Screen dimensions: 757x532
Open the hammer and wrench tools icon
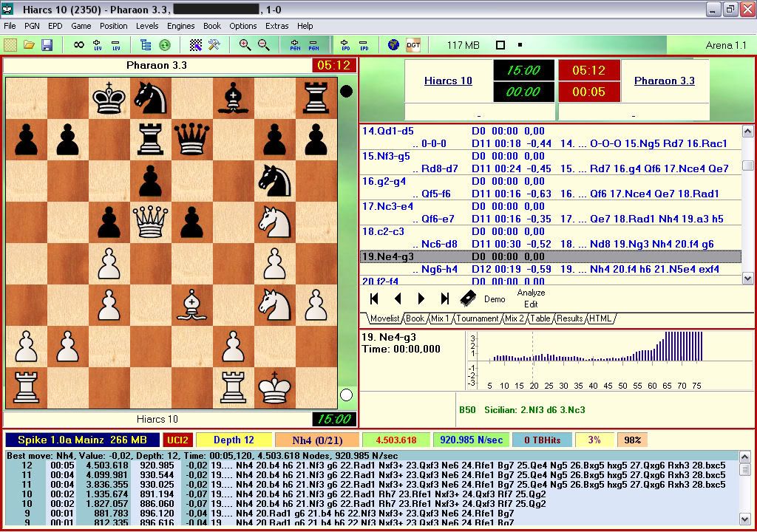(x=214, y=45)
